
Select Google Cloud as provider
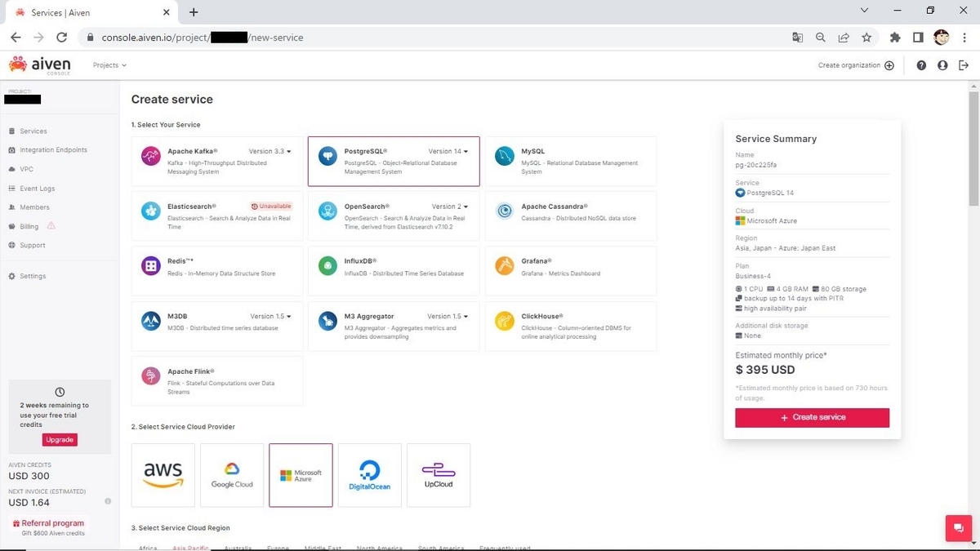point(232,475)
